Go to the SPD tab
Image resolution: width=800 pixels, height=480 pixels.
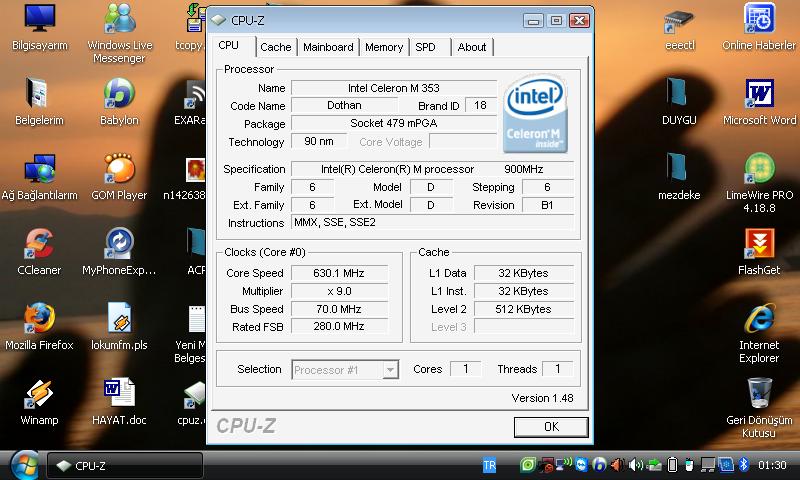(x=426, y=47)
